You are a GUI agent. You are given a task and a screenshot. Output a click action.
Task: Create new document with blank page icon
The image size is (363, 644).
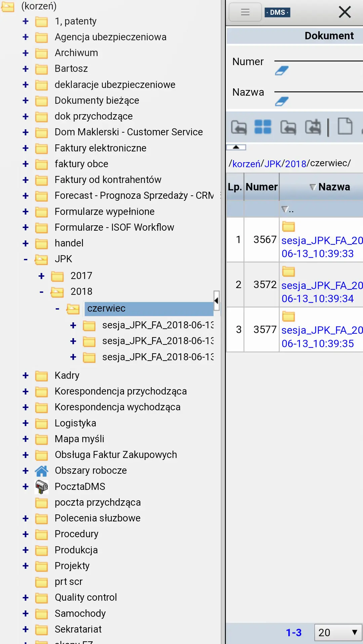tap(345, 127)
